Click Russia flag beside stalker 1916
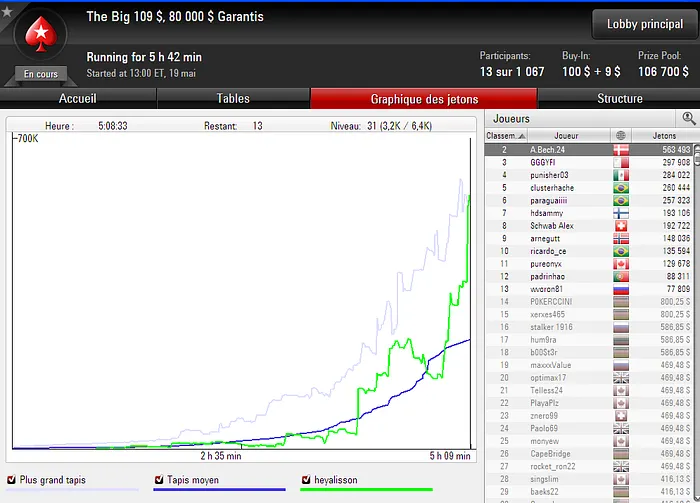This screenshot has height=503, width=700. [x=621, y=327]
